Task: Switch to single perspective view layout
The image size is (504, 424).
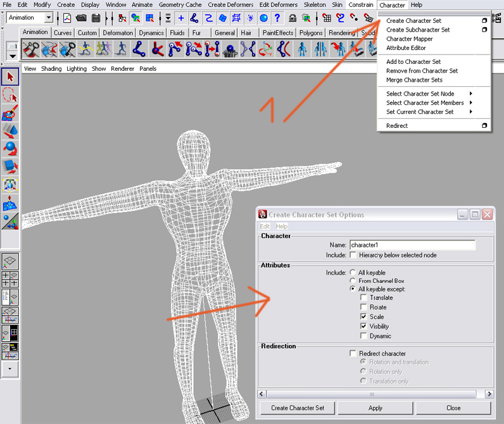Action: (10, 261)
